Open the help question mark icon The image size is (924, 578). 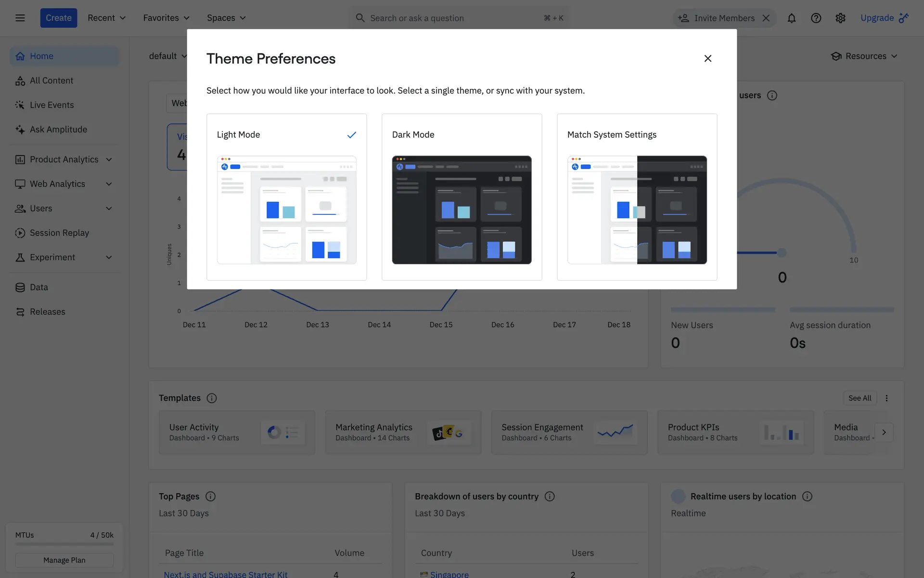pyautogui.click(x=816, y=18)
